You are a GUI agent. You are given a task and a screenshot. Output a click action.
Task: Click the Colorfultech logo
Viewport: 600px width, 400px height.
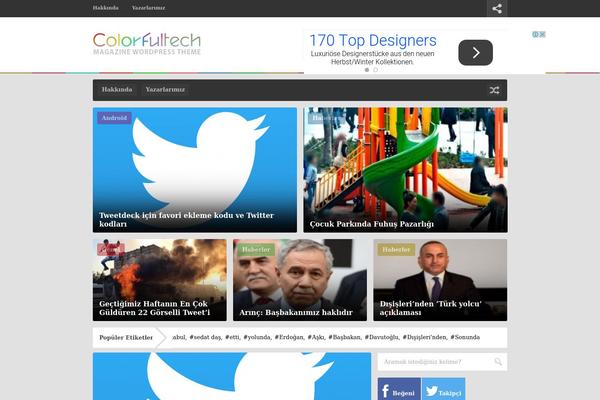[x=147, y=44]
